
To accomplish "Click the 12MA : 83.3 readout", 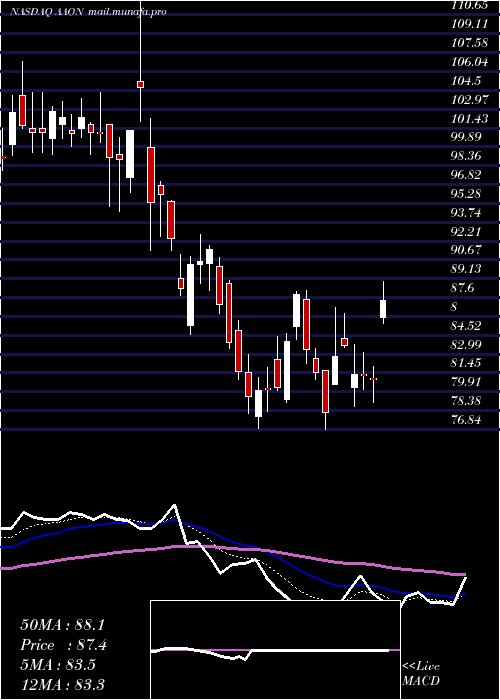I will click(x=62, y=684).
